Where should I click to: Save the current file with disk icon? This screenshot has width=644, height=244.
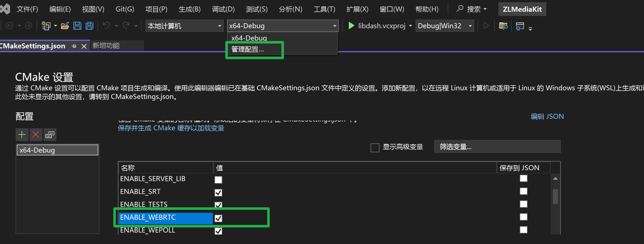[77, 26]
